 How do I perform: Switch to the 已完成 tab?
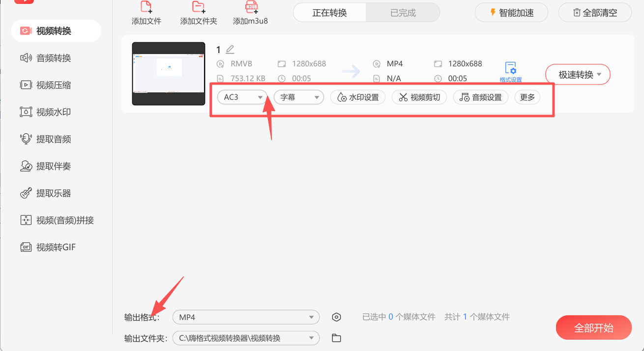pos(403,13)
